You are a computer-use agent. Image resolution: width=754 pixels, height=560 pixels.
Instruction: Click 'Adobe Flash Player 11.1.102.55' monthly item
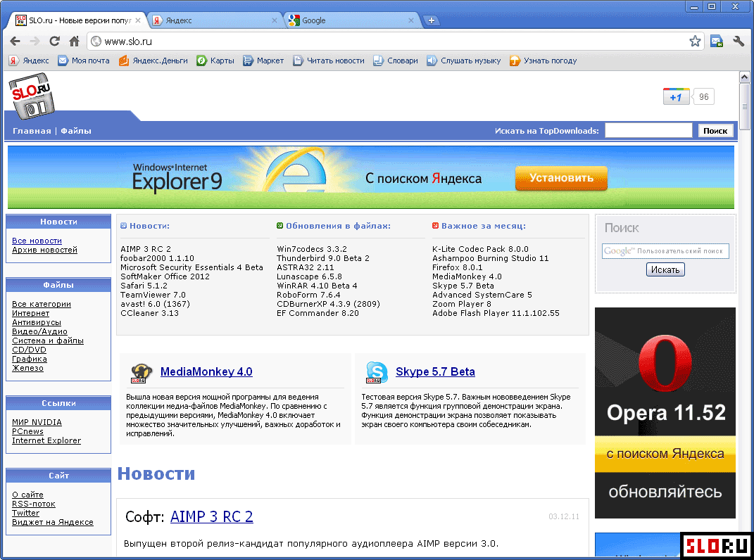(x=496, y=313)
